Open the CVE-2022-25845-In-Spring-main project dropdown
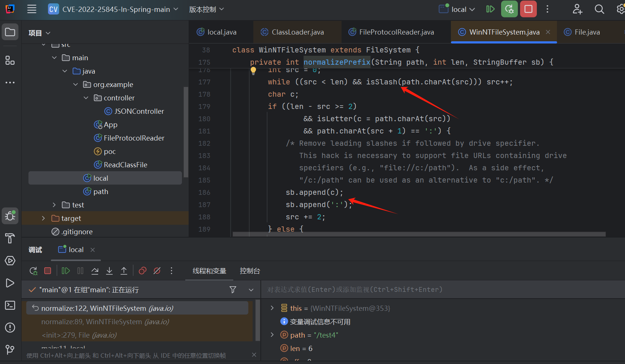The height and width of the screenshot is (364, 625). tap(113, 9)
